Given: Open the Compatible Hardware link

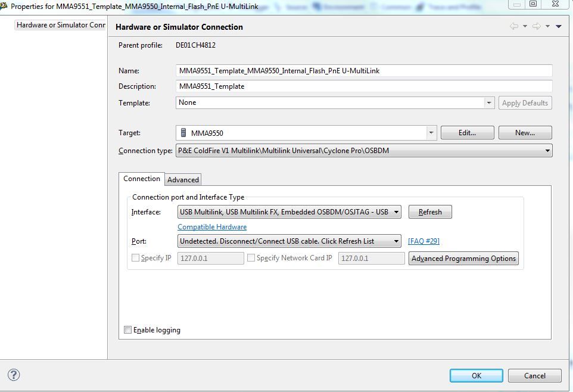Looking at the screenshot, I should click(212, 227).
